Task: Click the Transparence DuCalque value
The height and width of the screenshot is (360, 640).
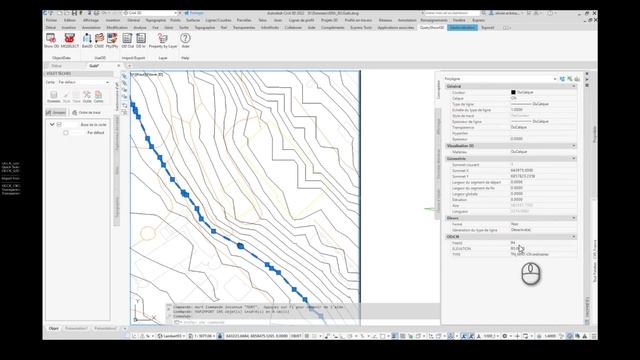Action: (x=543, y=127)
